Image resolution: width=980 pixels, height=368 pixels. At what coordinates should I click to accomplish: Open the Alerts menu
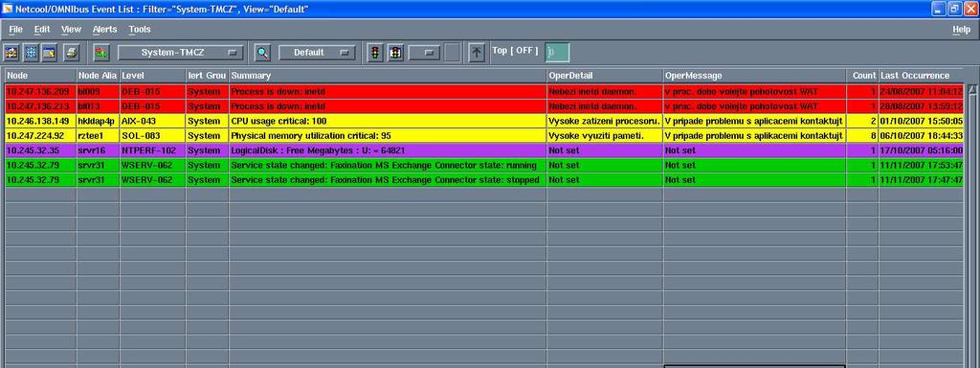(x=104, y=30)
